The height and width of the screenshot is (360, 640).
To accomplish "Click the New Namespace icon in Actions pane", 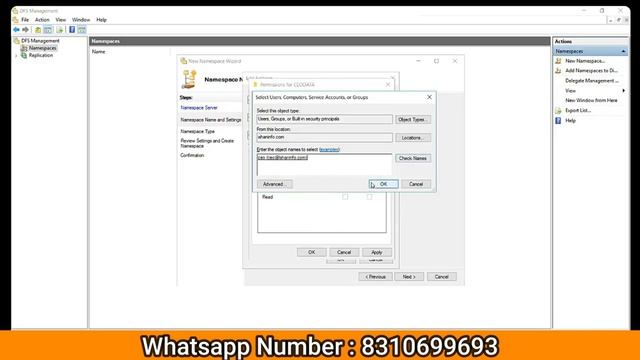I will coord(558,61).
